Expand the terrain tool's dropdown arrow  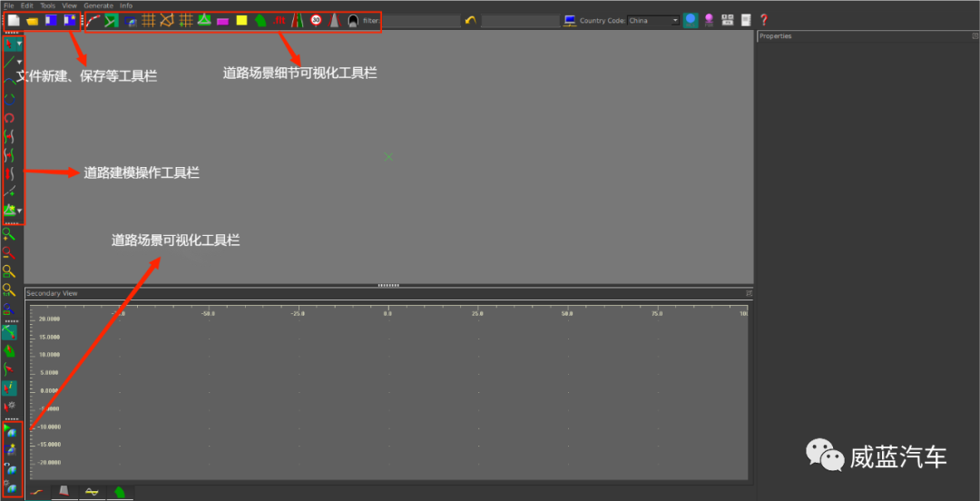pos(20,211)
